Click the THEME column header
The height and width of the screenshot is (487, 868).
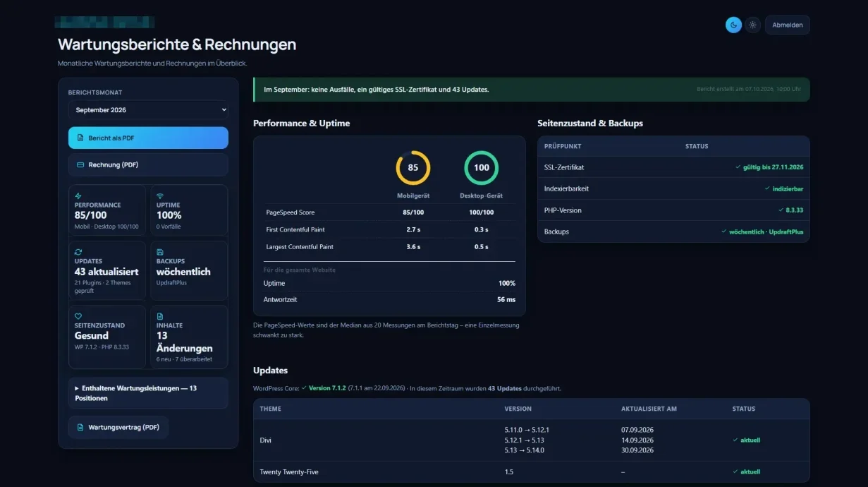point(270,409)
